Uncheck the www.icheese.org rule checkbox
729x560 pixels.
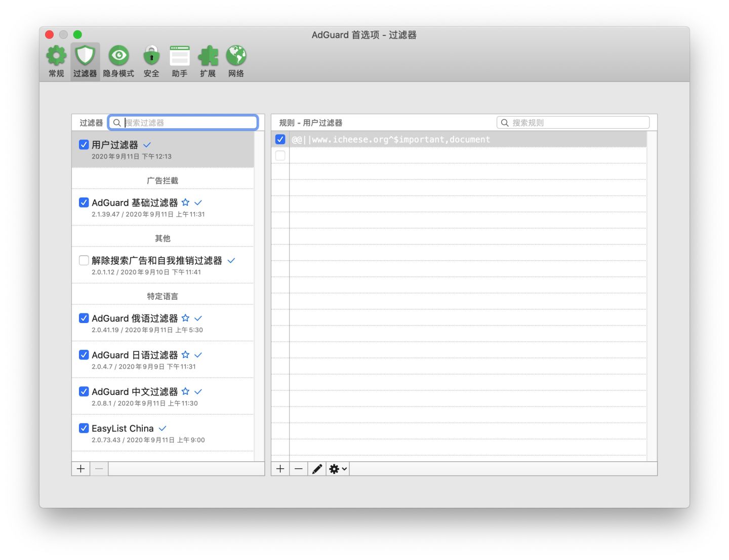(280, 139)
